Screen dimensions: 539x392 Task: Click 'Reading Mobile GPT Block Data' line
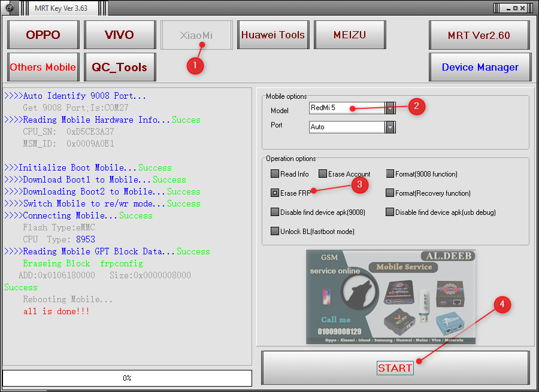(x=107, y=251)
